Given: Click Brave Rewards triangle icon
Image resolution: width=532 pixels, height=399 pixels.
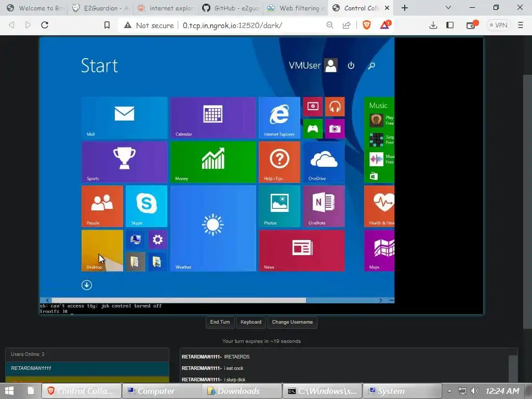Looking at the screenshot, I should click(x=385, y=25).
